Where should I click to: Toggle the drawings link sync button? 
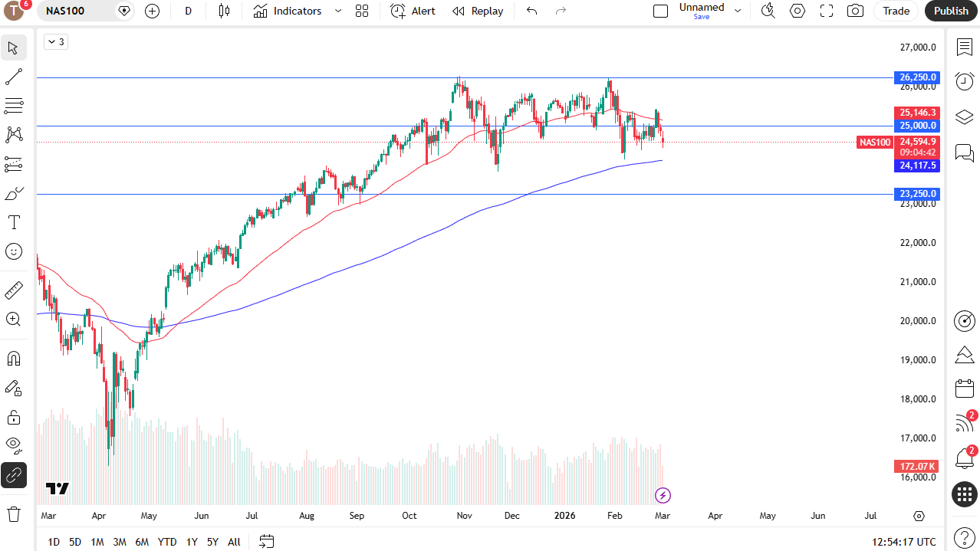[14, 476]
